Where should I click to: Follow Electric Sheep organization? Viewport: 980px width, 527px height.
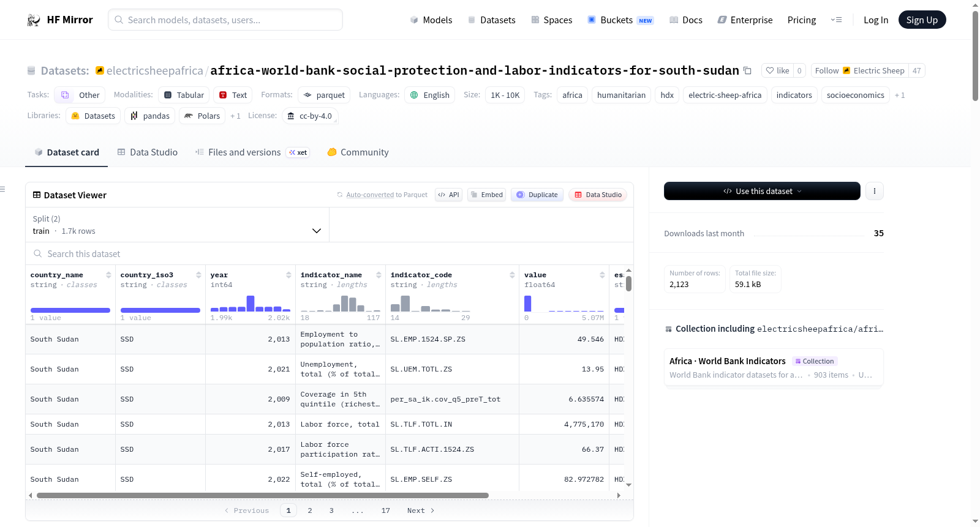click(859, 70)
